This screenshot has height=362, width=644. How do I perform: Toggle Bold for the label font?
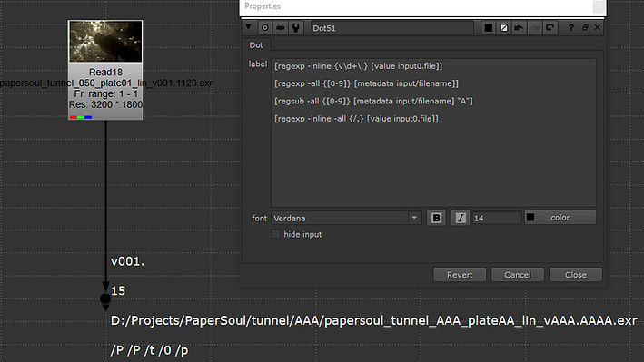tap(436, 218)
